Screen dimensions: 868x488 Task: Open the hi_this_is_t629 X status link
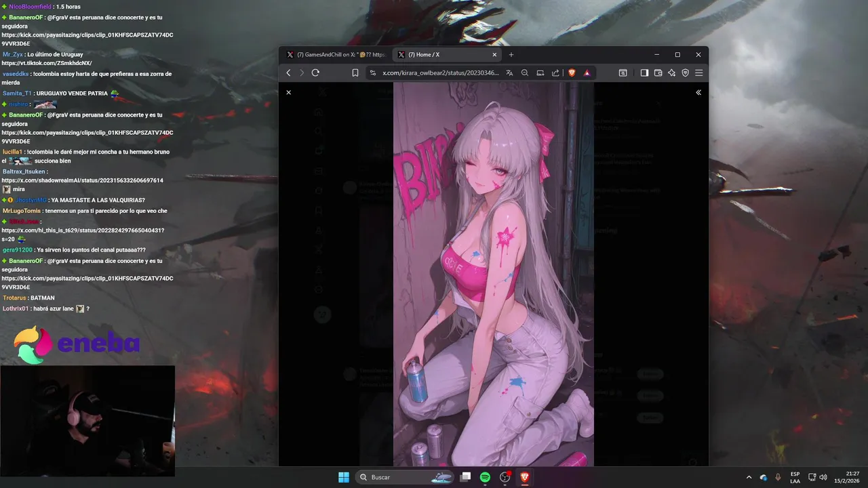(83, 230)
